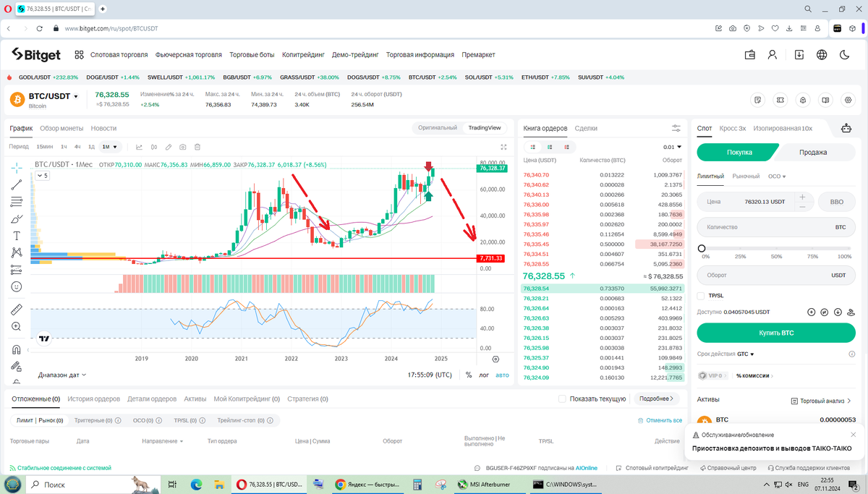Expand the 'Диапазон дат' date range menu

click(62, 375)
